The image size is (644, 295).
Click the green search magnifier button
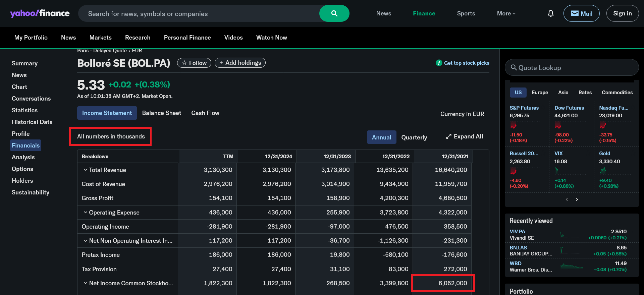[334, 13]
